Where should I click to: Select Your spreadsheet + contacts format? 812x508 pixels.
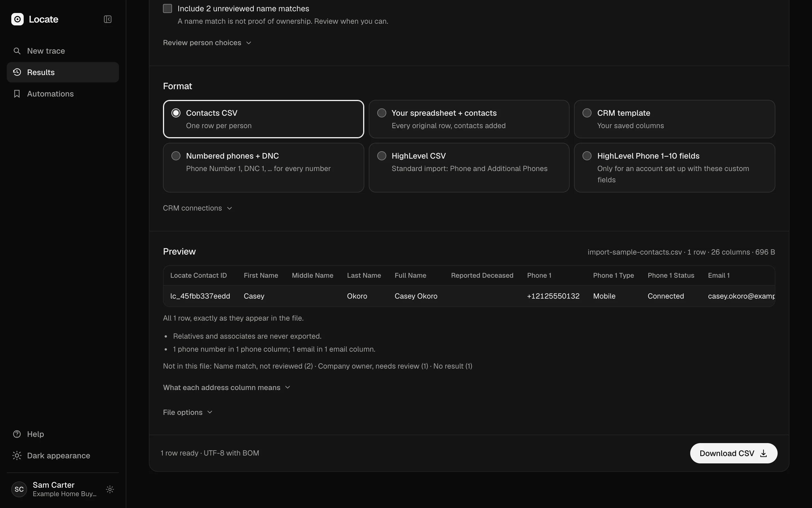pos(469,119)
